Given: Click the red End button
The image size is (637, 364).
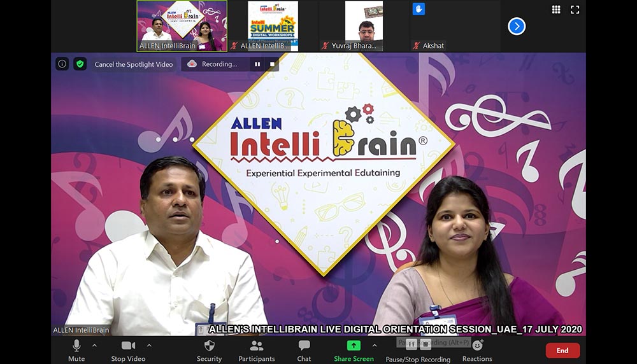Looking at the screenshot, I should (562, 351).
